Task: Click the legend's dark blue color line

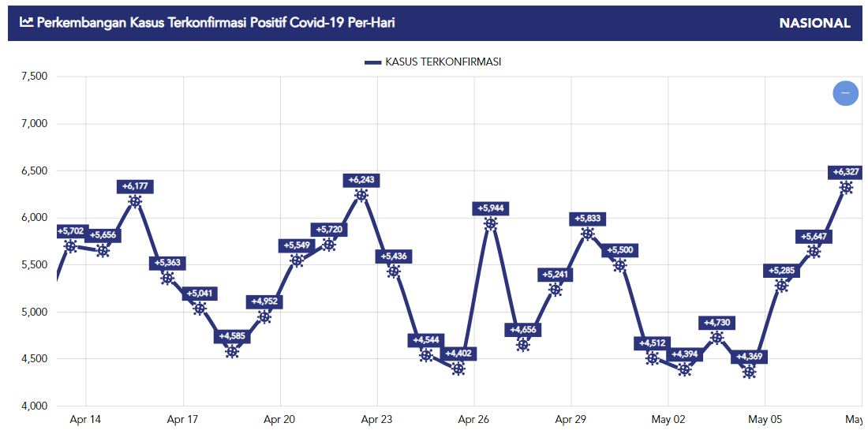Action: (x=372, y=62)
